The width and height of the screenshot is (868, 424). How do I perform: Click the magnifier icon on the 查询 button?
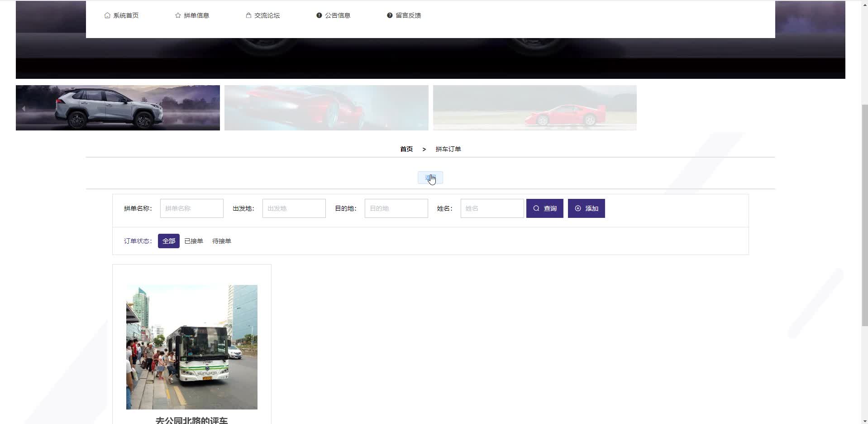(536, 208)
